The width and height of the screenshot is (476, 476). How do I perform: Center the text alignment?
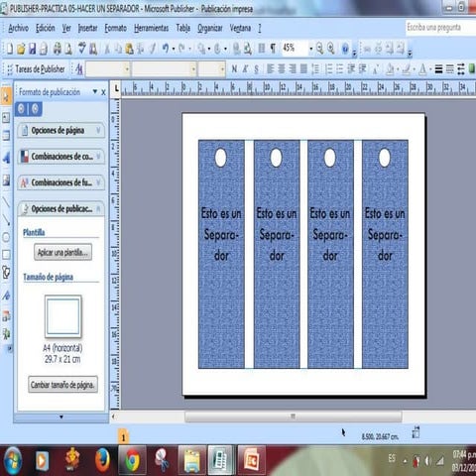[x=282, y=69]
